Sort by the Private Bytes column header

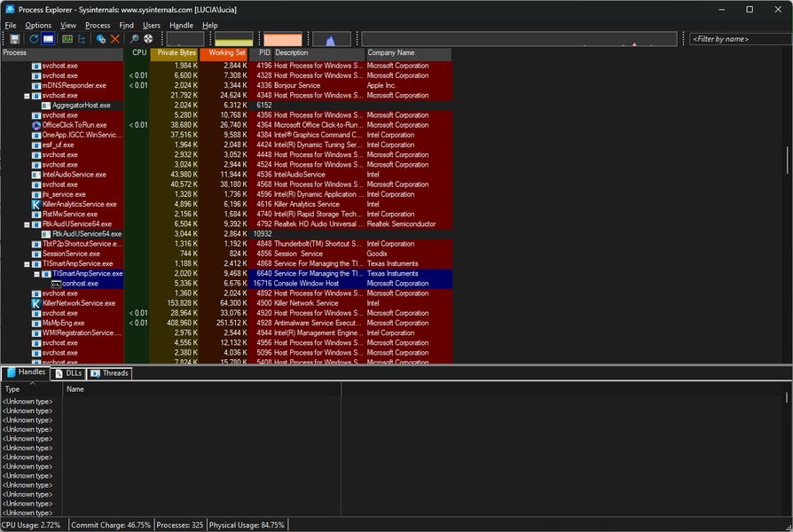176,53
